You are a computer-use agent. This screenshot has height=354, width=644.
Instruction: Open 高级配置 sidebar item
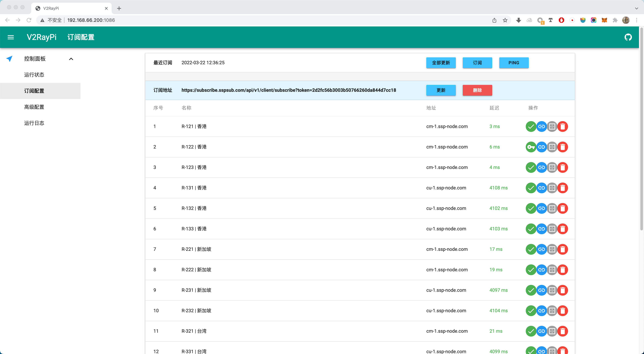coord(34,107)
